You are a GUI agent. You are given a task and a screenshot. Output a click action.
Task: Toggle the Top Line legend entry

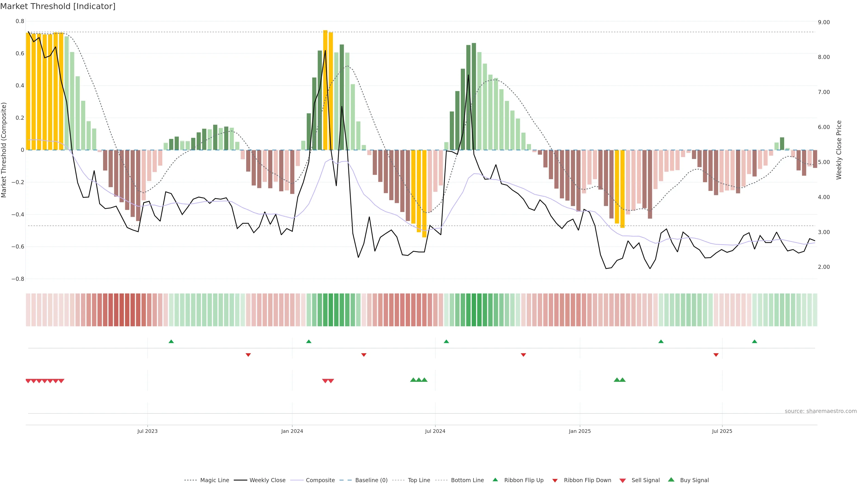(x=419, y=480)
